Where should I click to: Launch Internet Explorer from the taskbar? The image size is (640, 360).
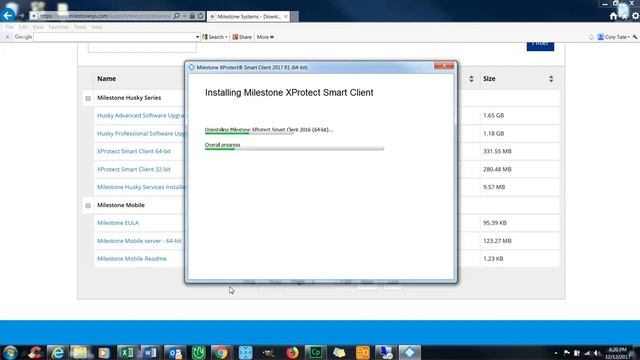[57, 353]
